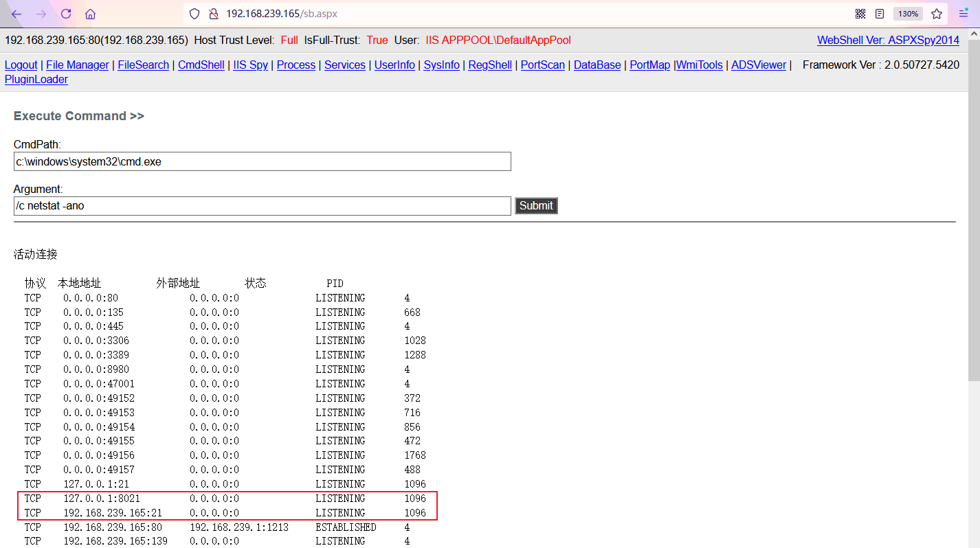Screen dimensions: 980x548
Task: Open the WmiTools link
Action: pos(700,65)
